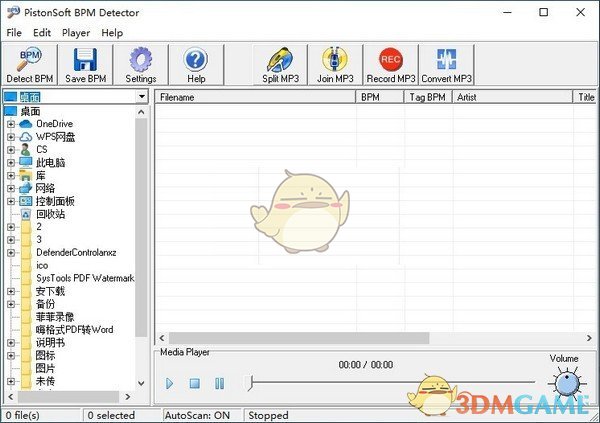600x423 pixels.
Task: Expand the CS user node
Action: 11,150
